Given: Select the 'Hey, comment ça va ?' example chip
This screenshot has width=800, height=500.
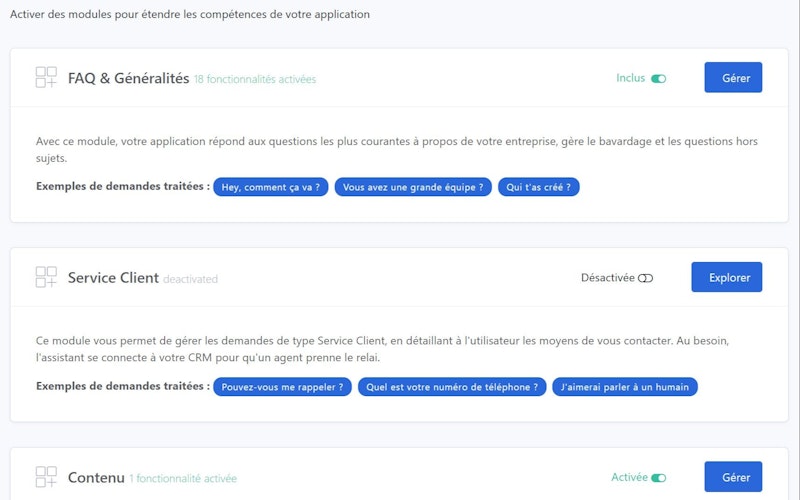Looking at the screenshot, I should pos(270,187).
